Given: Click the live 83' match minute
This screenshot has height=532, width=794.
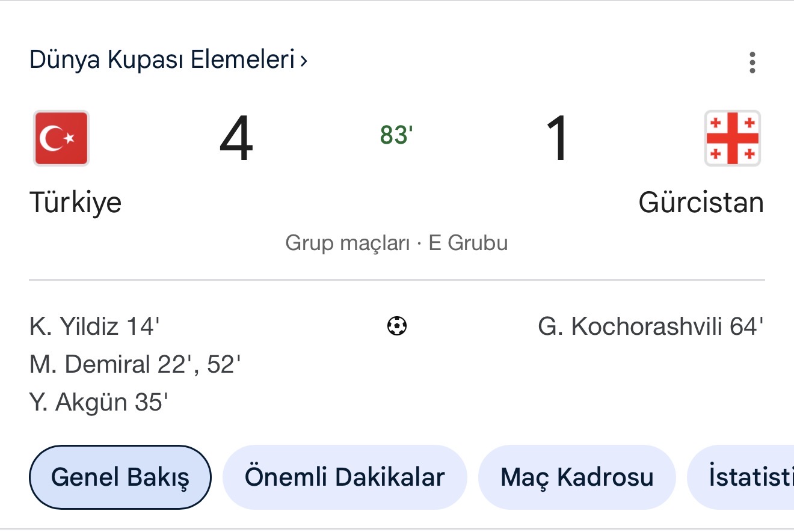Looking at the screenshot, I should click(396, 136).
